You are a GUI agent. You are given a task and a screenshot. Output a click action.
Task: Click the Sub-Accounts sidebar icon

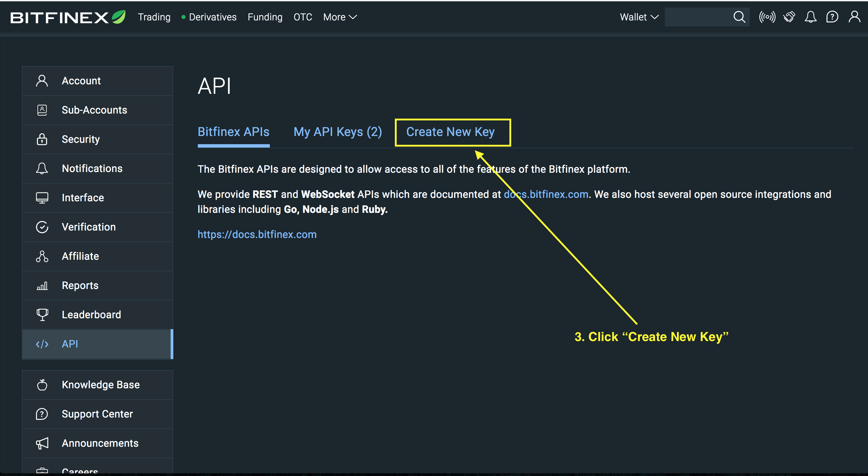click(44, 109)
